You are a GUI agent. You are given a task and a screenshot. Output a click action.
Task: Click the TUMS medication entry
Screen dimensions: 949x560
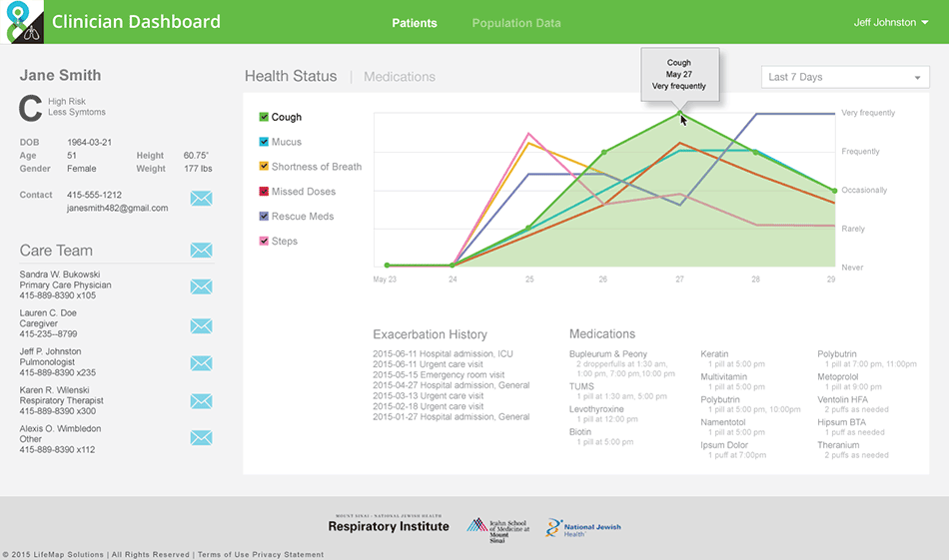581,386
